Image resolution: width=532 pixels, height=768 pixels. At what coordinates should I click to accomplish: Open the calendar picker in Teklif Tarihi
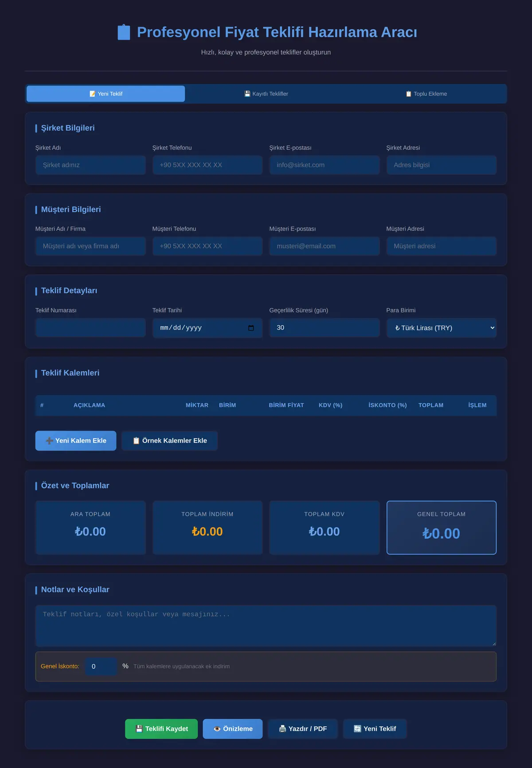coord(251,328)
